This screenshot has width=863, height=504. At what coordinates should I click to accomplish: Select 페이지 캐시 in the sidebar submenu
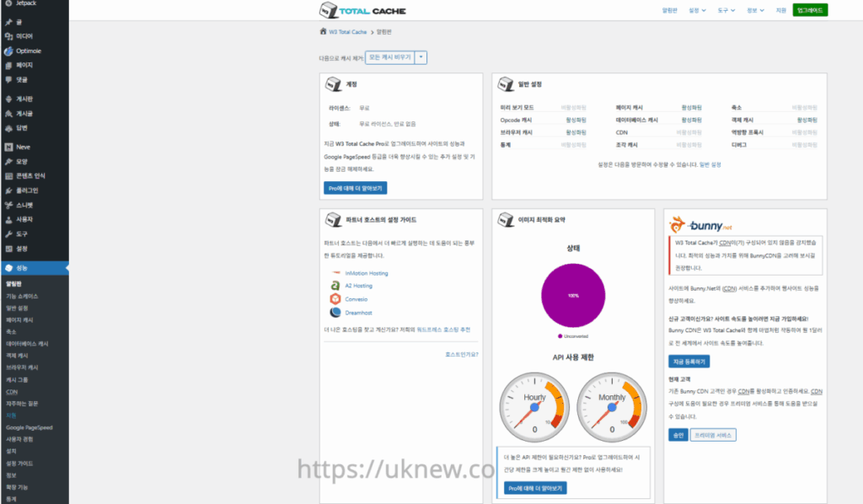click(20, 320)
